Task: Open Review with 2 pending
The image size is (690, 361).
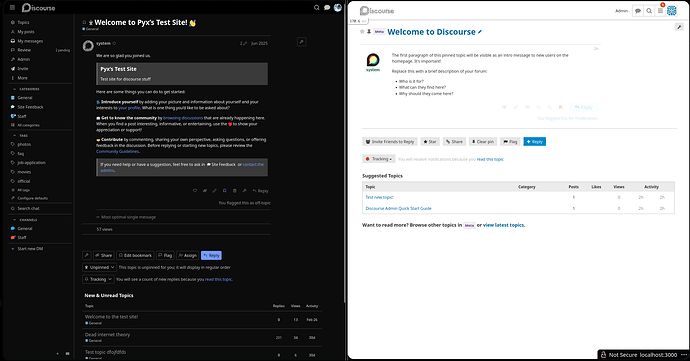Action: (40, 50)
